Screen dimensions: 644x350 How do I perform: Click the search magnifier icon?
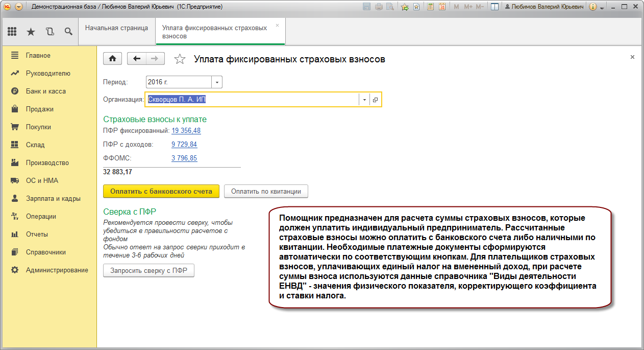point(68,32)
